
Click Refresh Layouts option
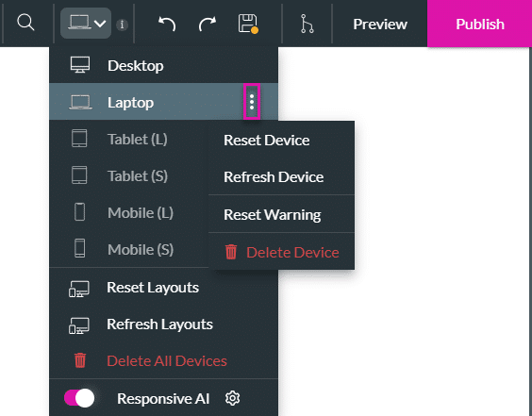163,324
